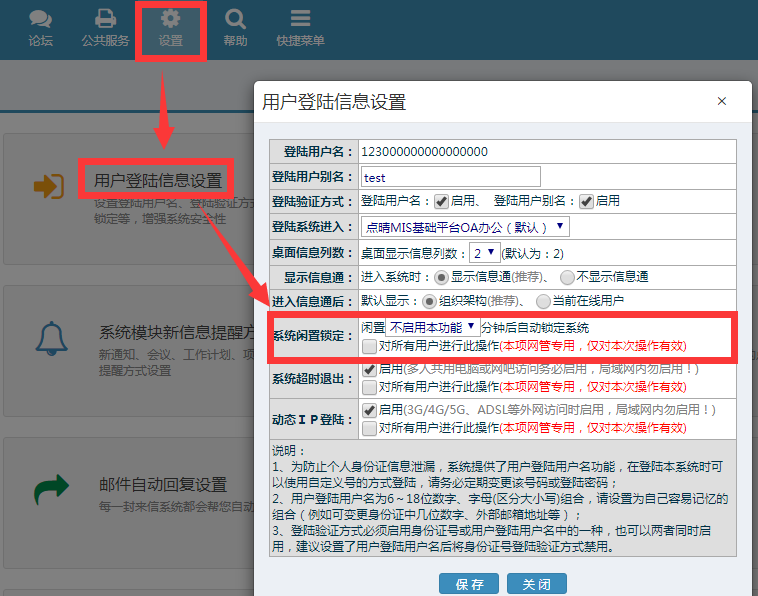
Task: Select 不显示信息通 radio button
Action: tap(567, 277)
